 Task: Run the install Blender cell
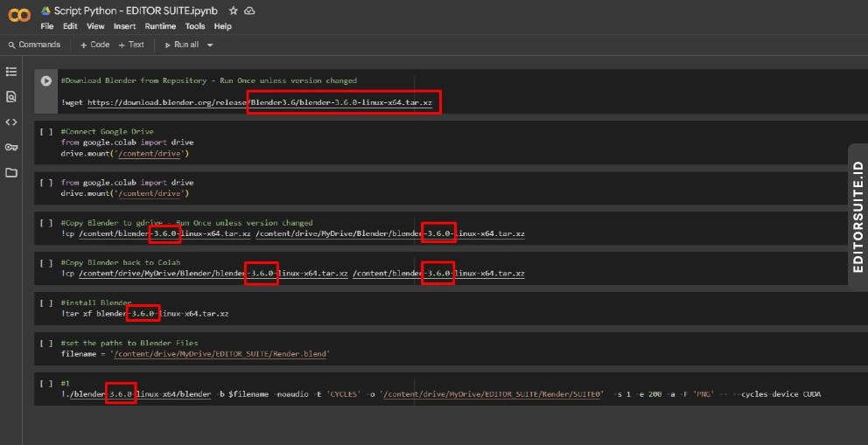tap(46, 303)
